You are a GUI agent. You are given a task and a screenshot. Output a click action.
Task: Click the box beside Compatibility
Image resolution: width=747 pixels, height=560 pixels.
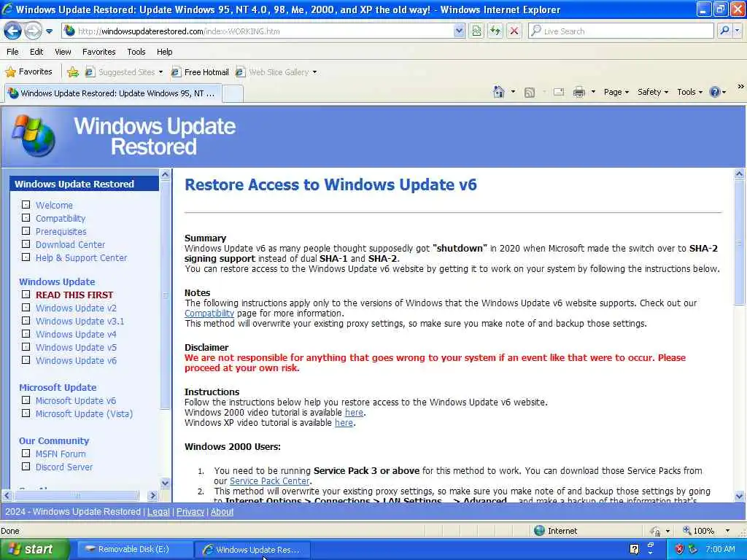pyautogui.click(x=26, y=217)
